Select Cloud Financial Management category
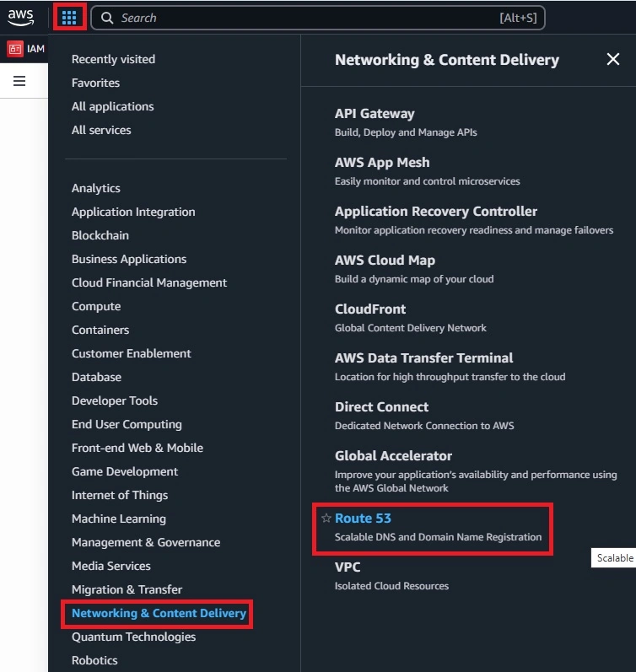Viewport: 636px width, 672px height. (x=149, y=282)
